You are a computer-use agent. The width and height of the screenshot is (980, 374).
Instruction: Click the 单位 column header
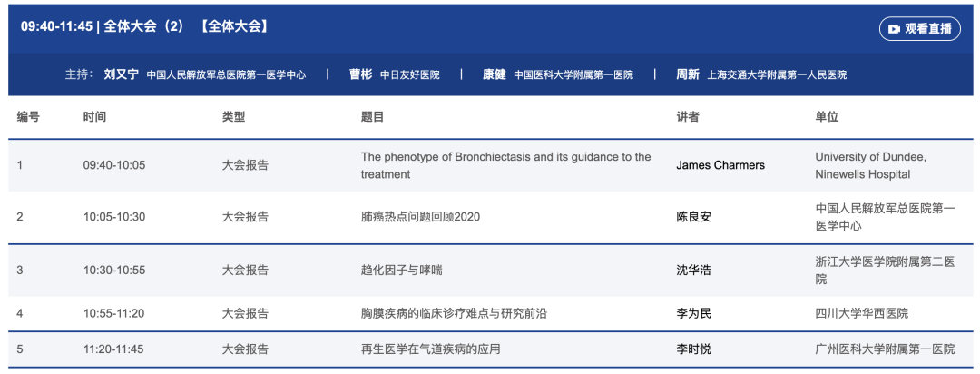(827, 117)
